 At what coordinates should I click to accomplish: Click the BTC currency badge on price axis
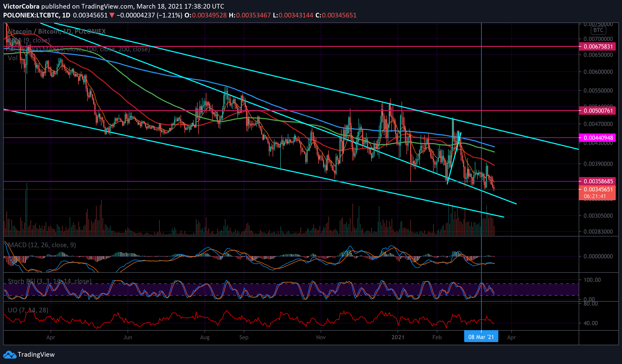point(598,30)
